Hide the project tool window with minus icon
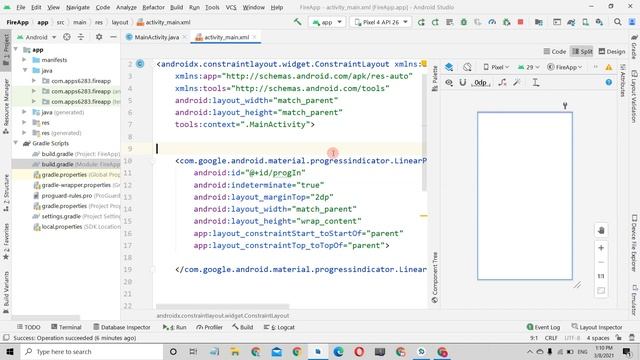 pos(113,37)
